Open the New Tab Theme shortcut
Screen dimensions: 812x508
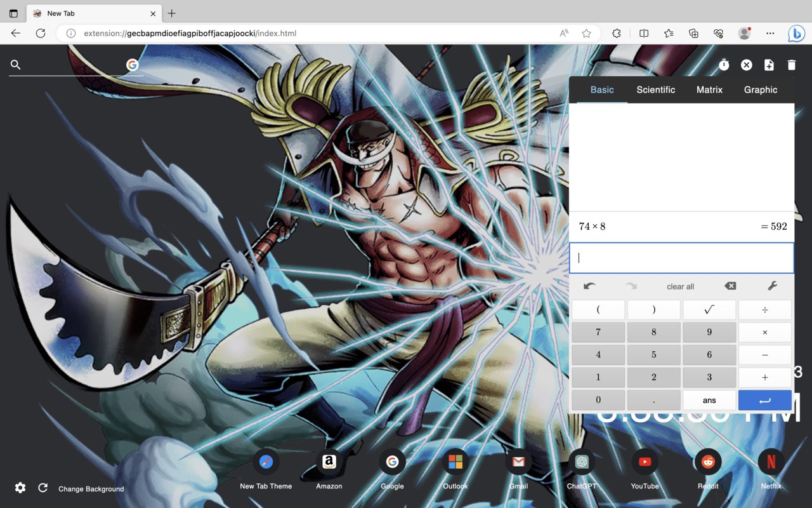point(266,469)
